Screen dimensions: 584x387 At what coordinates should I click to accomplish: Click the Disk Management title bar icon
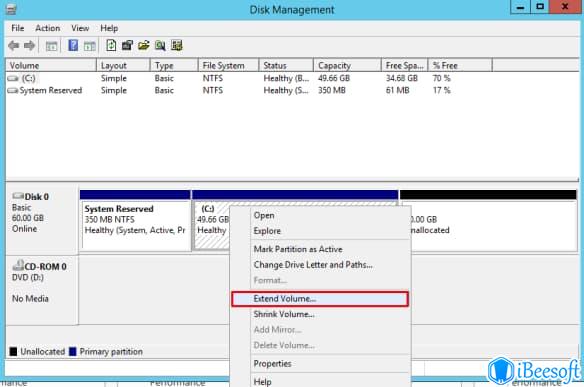11,9
